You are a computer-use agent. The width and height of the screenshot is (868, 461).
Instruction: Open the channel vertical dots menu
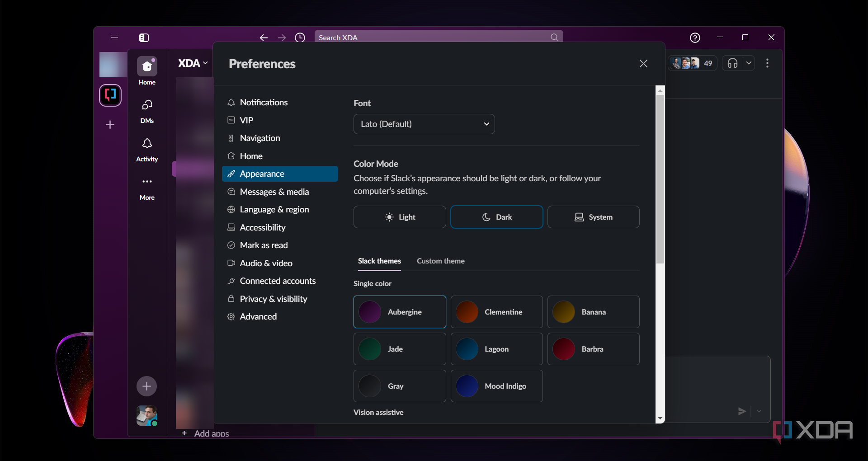point(767,63)
